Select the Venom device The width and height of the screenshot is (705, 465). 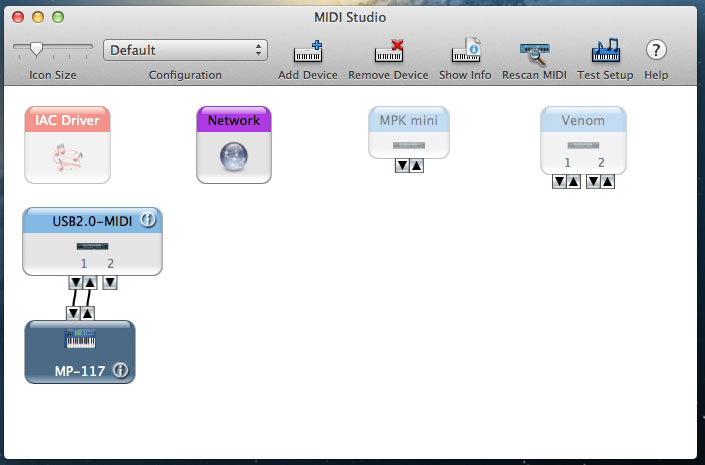pos(583,140)
